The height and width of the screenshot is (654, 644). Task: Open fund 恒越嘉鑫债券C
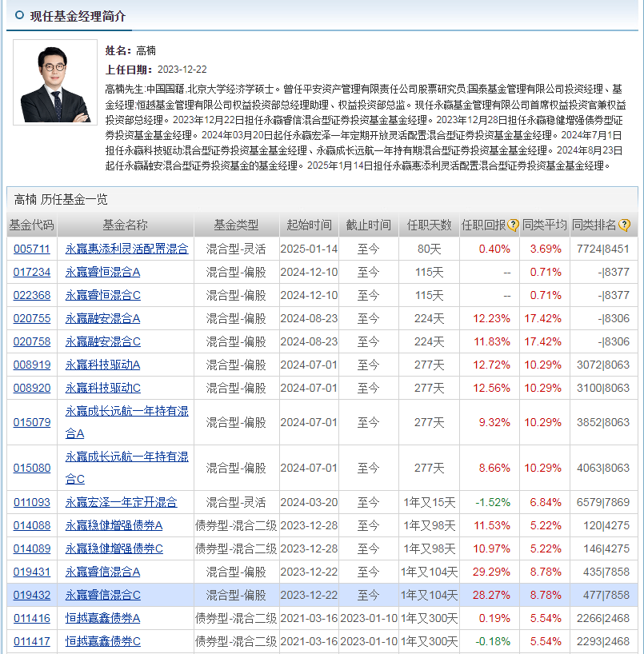click(x=102, y=641)
